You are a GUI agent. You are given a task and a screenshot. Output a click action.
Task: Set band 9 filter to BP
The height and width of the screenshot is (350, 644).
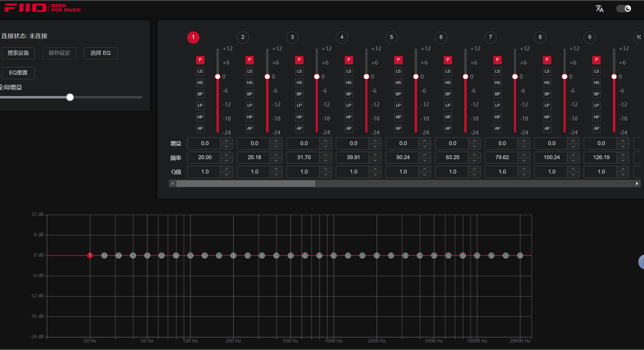tap(596, 94)
